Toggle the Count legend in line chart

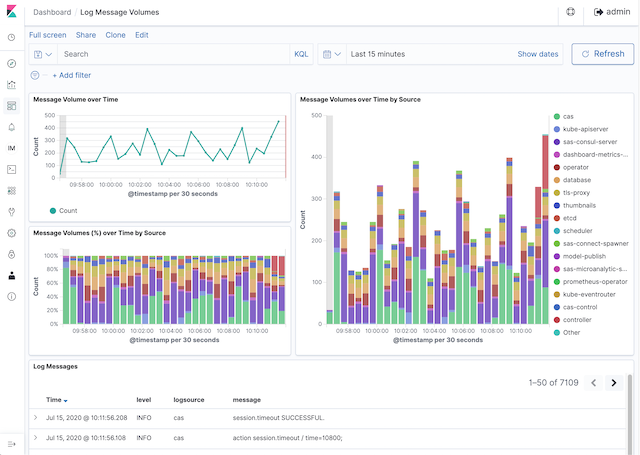(x=63, y=211)
